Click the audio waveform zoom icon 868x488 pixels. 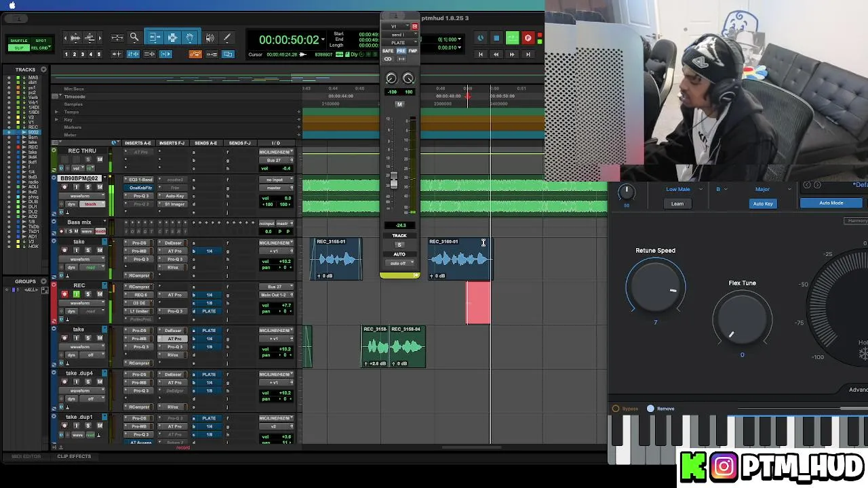click(75, 38)
